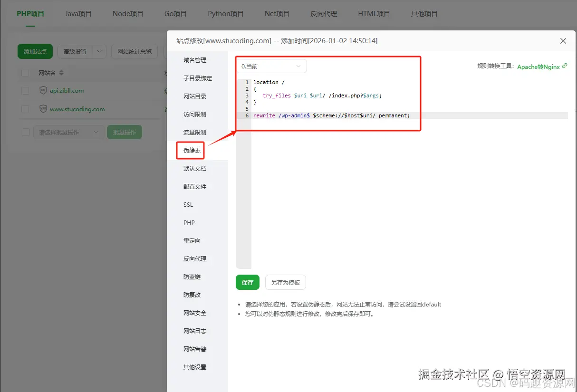Viewport: 577px width, 392px height.
Task: Click the link icon beside Apache转Nginx
Action: coord(565,66)
